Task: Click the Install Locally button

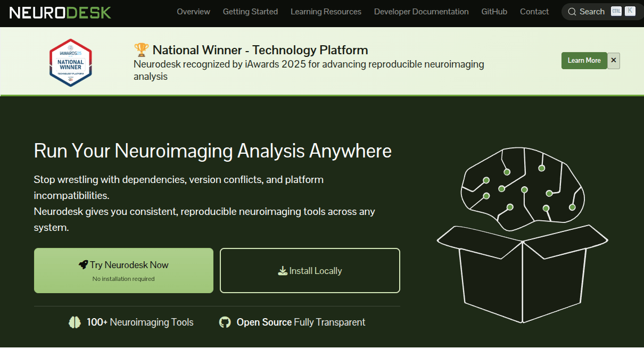Action: [x=310, y=270]
